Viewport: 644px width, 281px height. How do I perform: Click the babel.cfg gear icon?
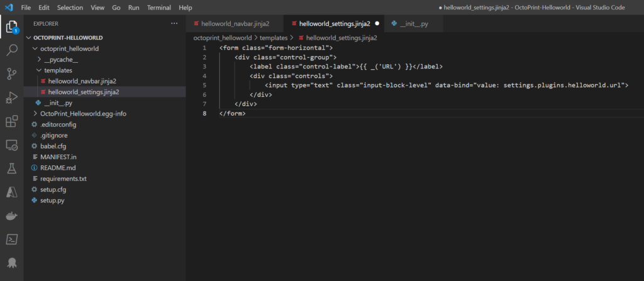tap(35, 146)
